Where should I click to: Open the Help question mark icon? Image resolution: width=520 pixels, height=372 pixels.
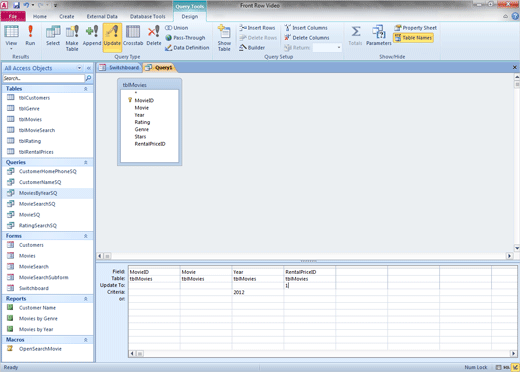pos(515,16)
